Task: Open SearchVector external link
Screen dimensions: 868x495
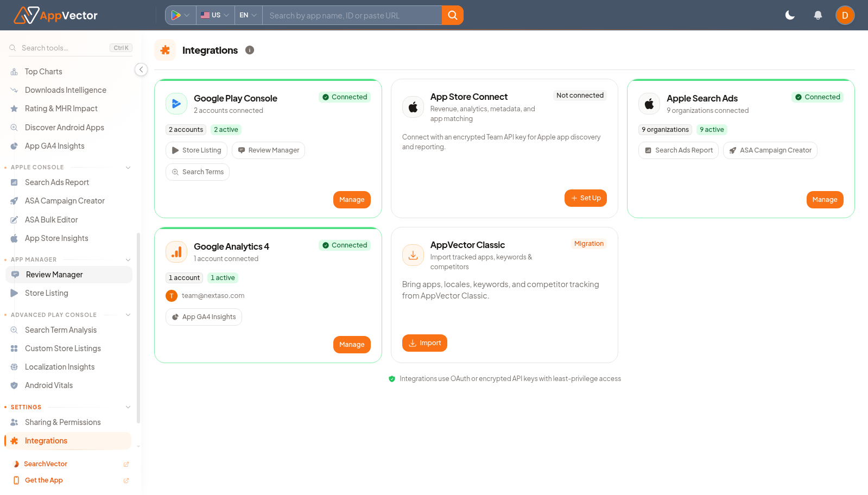Action: click(69, 464)
